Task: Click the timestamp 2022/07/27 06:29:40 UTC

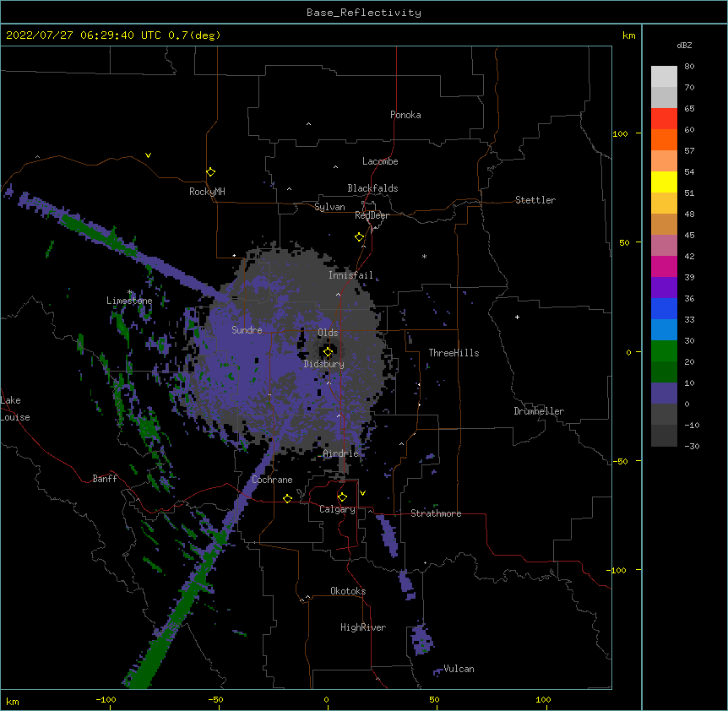Action: (x=83, y=35)
